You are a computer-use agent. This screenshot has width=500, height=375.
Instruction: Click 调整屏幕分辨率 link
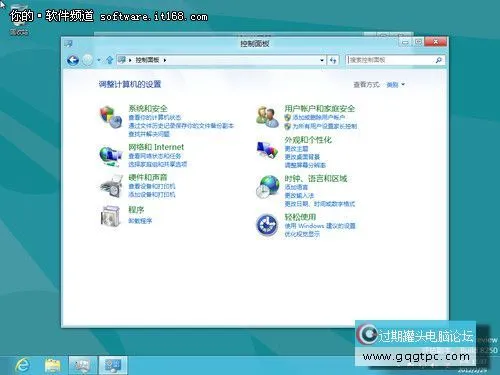[305, 165]
